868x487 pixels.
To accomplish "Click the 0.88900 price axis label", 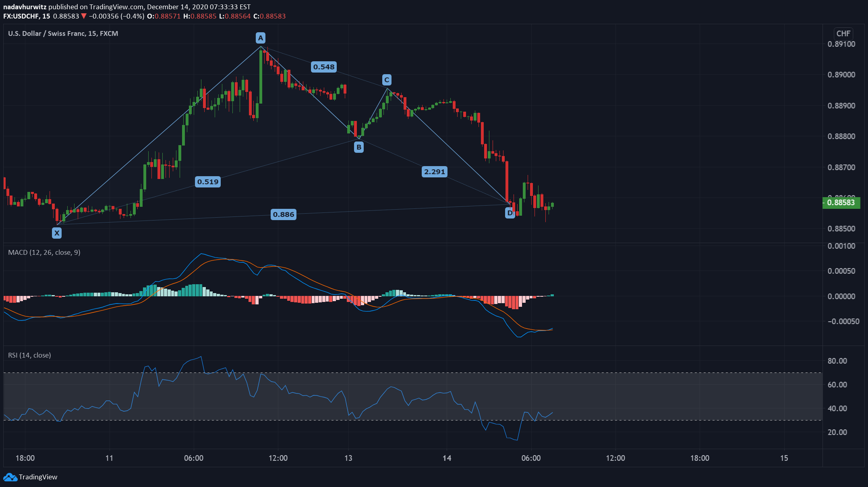I will pos(841,106).
